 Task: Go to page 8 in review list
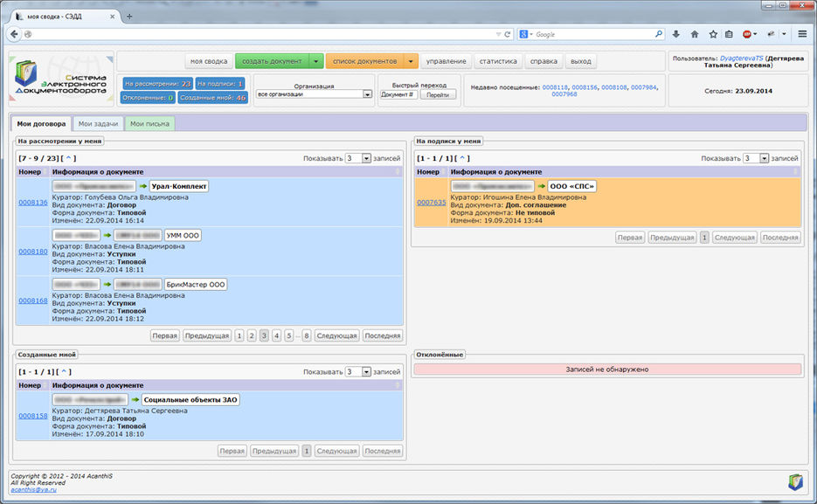[x=307, y=335]
